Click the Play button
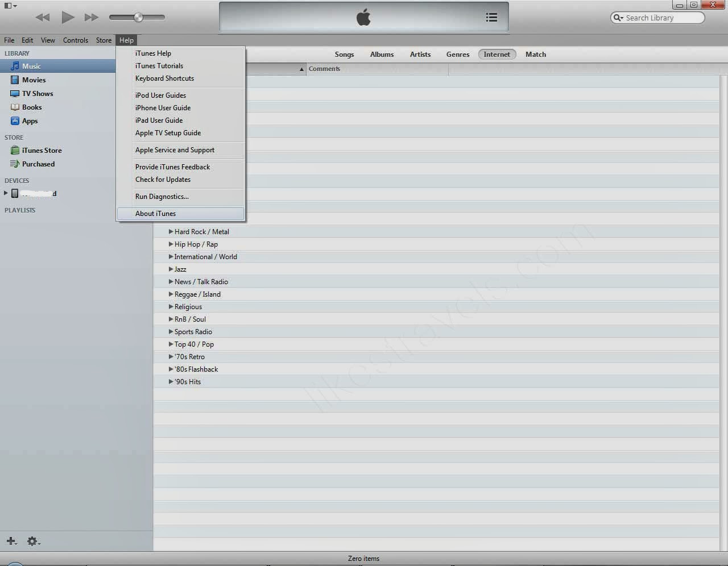The width and height of the screenshot is (728, 566). [x=68, y=17]
